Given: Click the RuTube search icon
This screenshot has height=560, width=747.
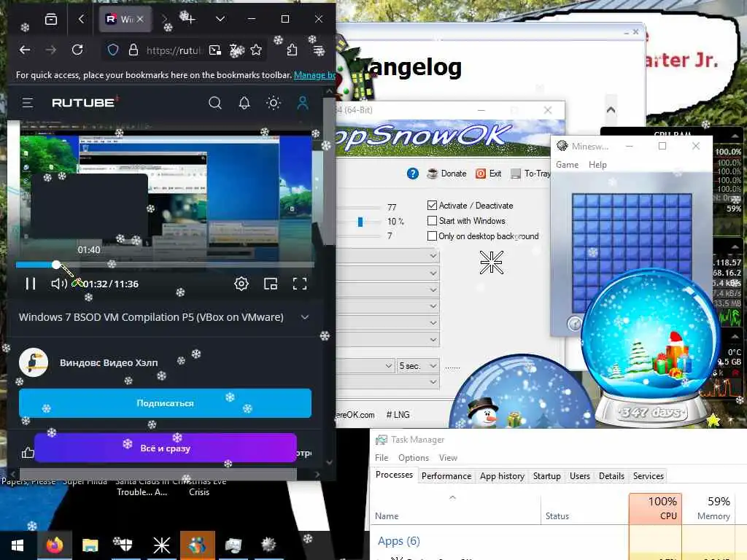Looking at the screenshot, I should click(215, 103).
